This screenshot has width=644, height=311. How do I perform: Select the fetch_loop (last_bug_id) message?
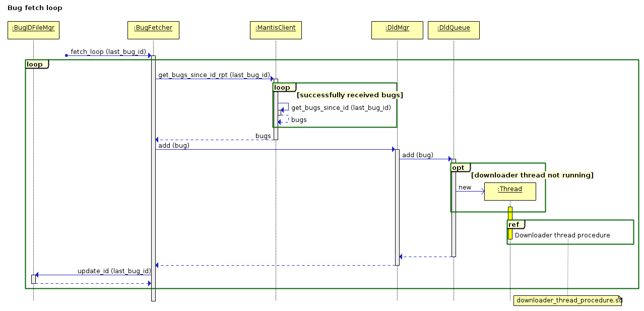[109, 51]
